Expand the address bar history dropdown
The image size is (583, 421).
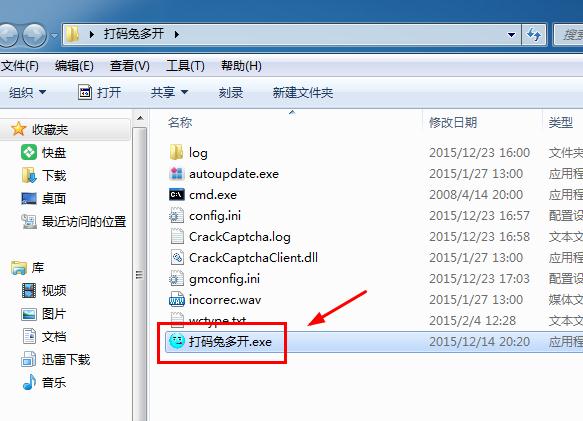click(x=512, y=35)
